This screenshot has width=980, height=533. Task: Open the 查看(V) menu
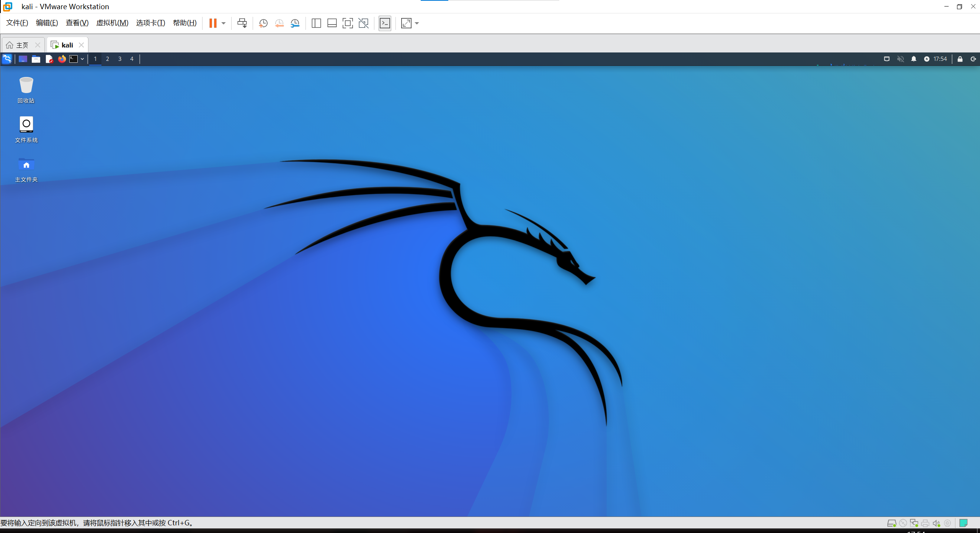(x=77, y=23)
